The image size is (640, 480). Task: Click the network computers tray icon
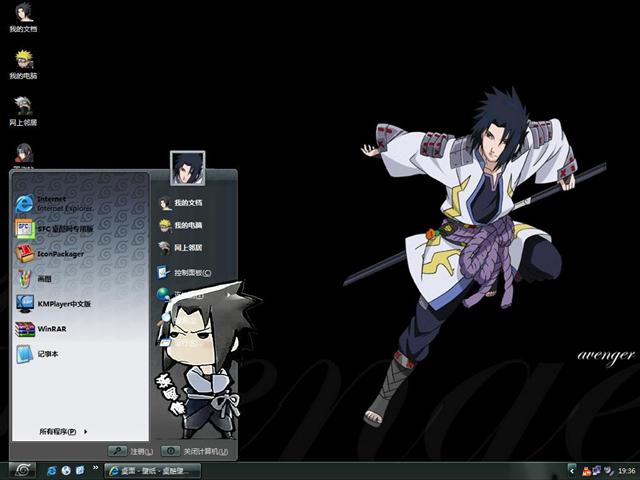click(597, 471)
